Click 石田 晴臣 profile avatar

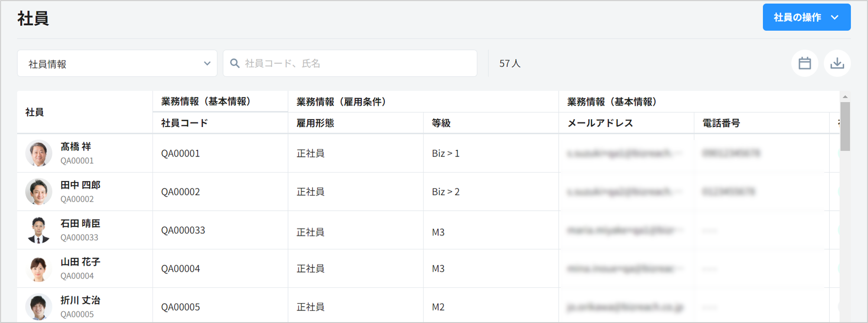[x=39, y=230]
